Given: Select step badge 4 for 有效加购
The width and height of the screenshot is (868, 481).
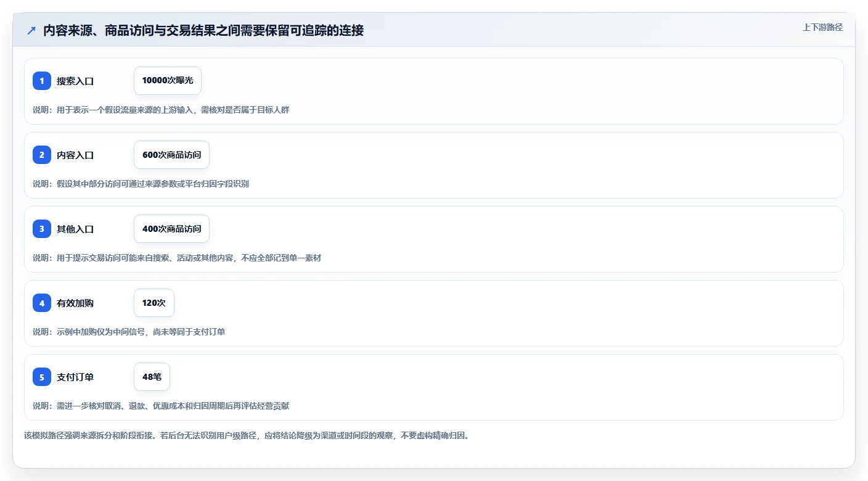Looking at the screenshot, I should (x=42, y=303).
